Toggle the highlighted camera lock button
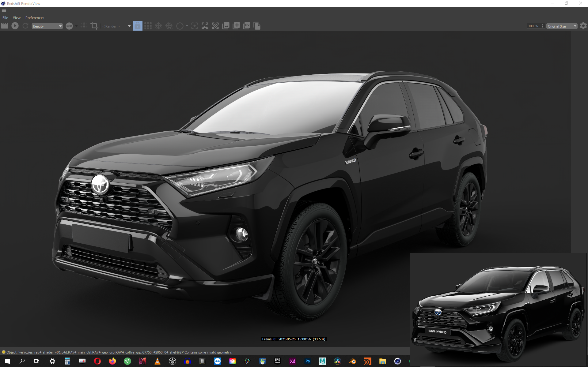 pyautogui.click(x=138, y=26)
